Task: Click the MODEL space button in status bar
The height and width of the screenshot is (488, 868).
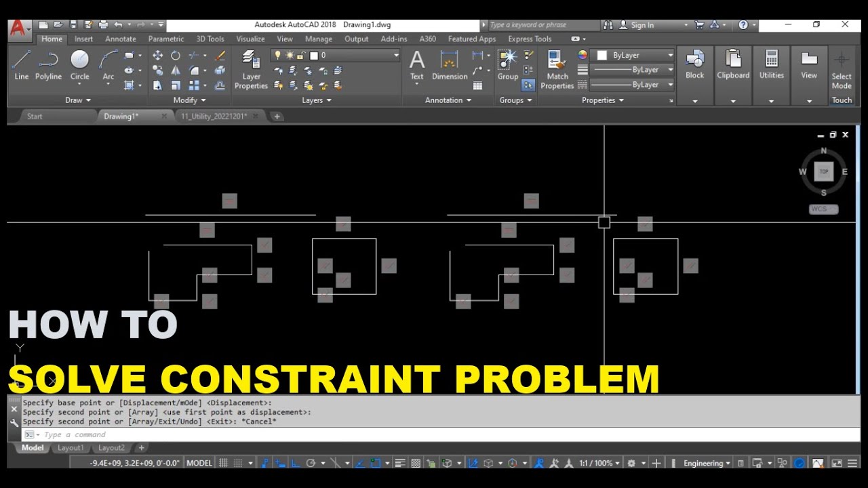Action: pyautogui.click(x=199, y=463)
